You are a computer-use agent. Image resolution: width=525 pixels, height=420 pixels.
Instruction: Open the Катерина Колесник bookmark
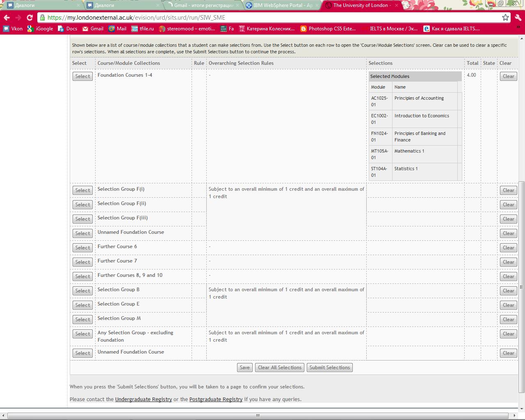(x=267, y=29)
